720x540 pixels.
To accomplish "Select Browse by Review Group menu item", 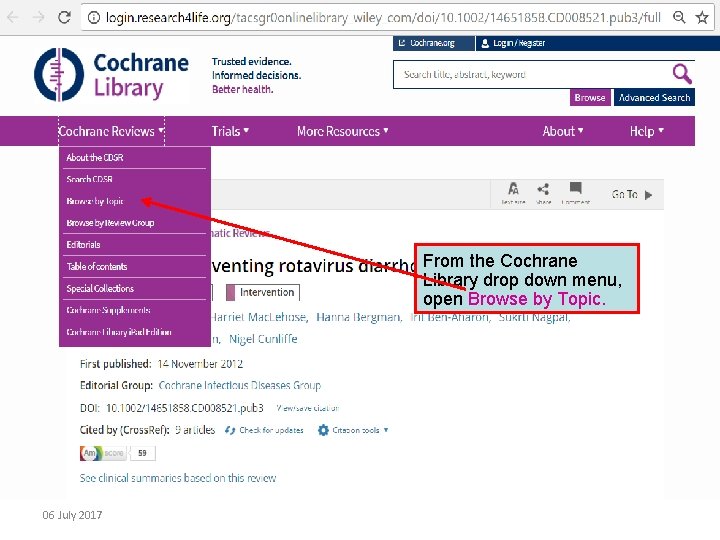I will pos(133,223).
